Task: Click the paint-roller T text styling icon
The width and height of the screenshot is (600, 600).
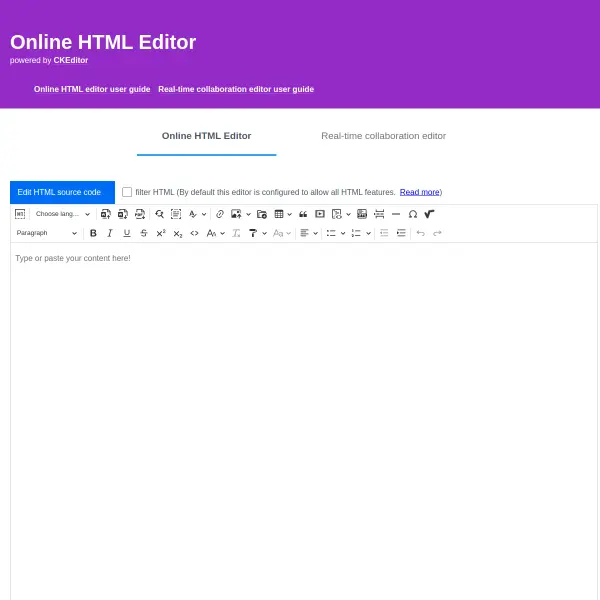Action: [253, 233]
